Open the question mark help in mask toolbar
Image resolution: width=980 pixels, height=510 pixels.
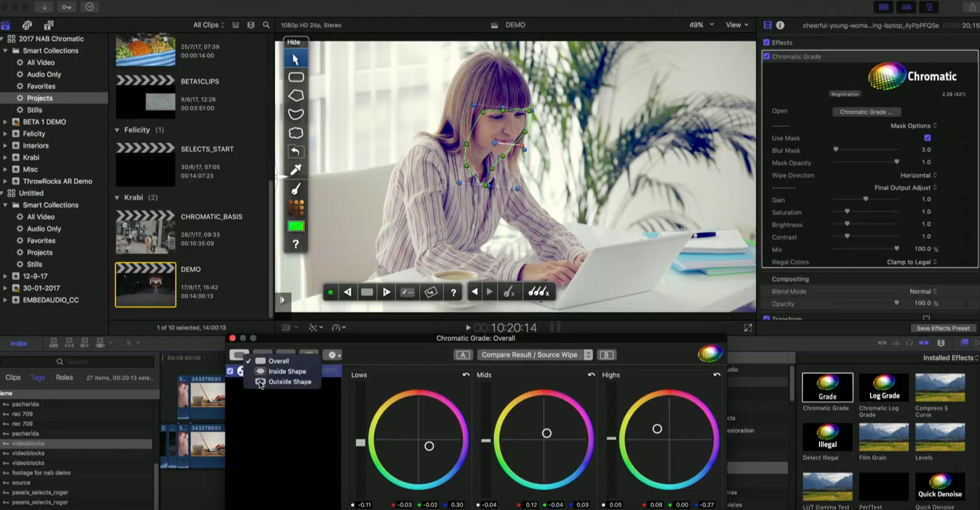click(x=296, y=244)
